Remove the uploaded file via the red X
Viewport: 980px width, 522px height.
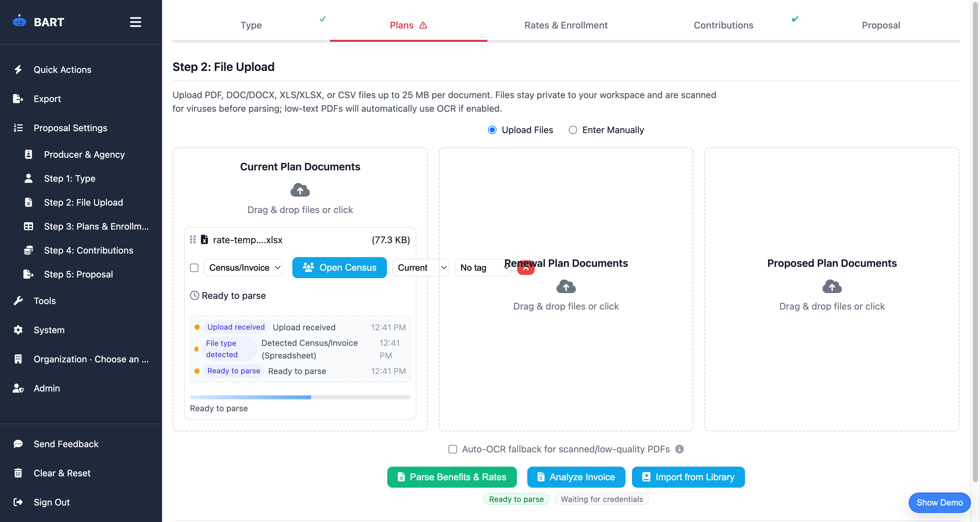coord(526,268)
